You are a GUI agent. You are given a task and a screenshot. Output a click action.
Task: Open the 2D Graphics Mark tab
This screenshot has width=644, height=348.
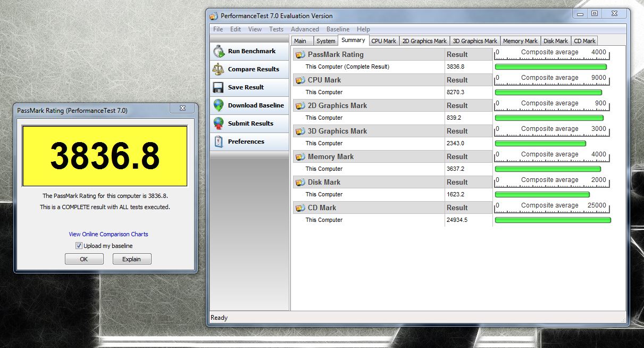coord(424,41)
